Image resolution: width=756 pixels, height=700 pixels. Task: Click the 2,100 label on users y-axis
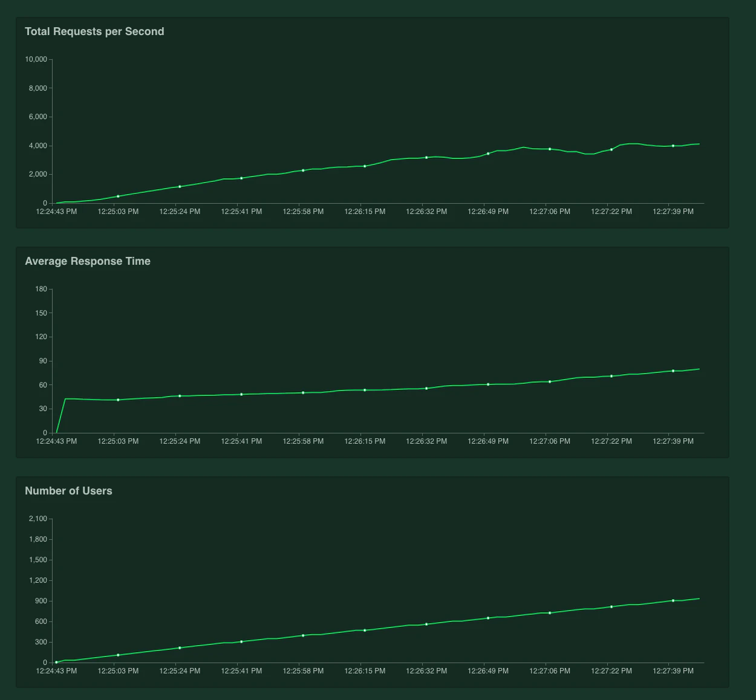click(x=37, y=519)
